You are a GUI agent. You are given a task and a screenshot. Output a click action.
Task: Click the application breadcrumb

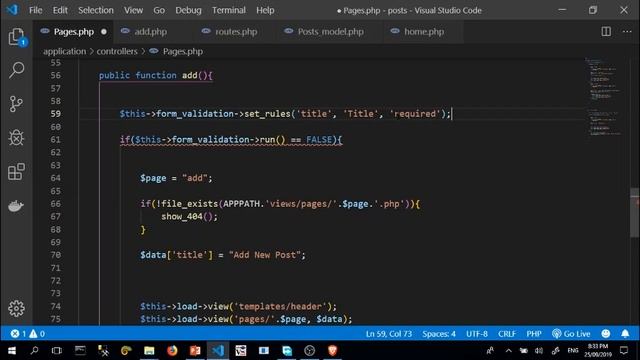[64, 51]
